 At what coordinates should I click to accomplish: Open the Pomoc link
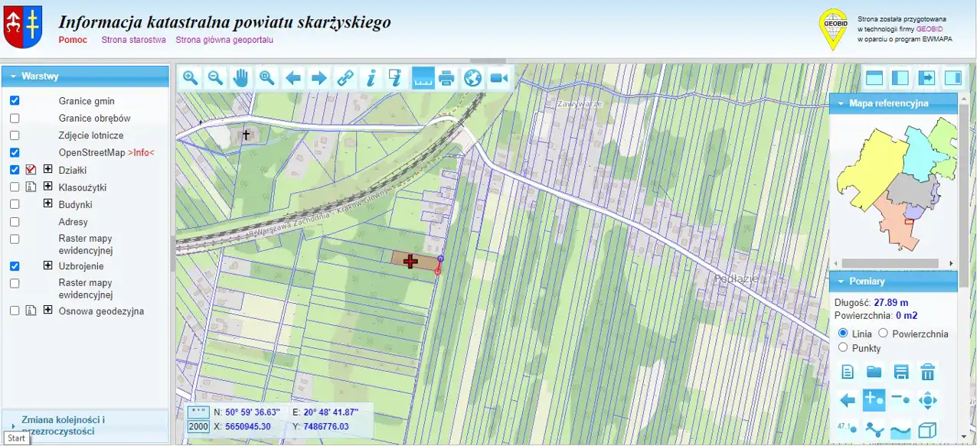73,40
